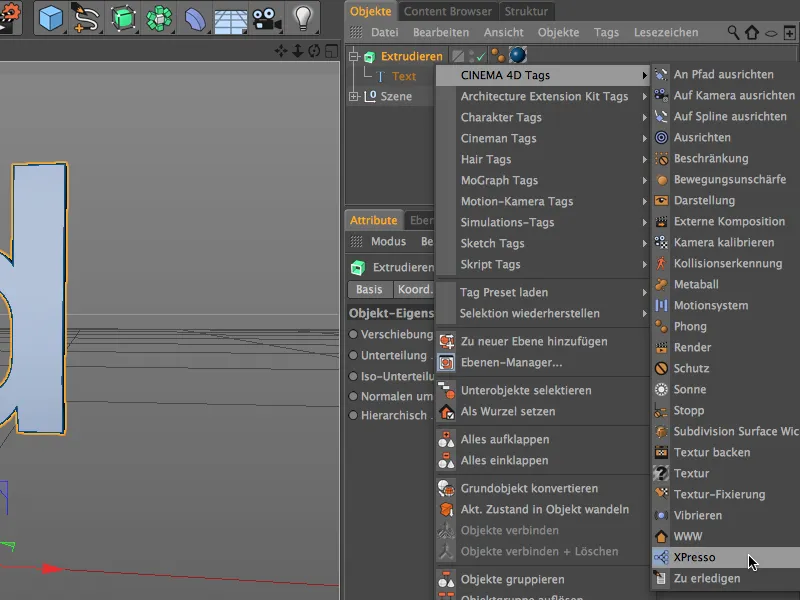800x600 pixels.
Task: Click Objekte gruppieren entry
Action: tap(543, 580)
